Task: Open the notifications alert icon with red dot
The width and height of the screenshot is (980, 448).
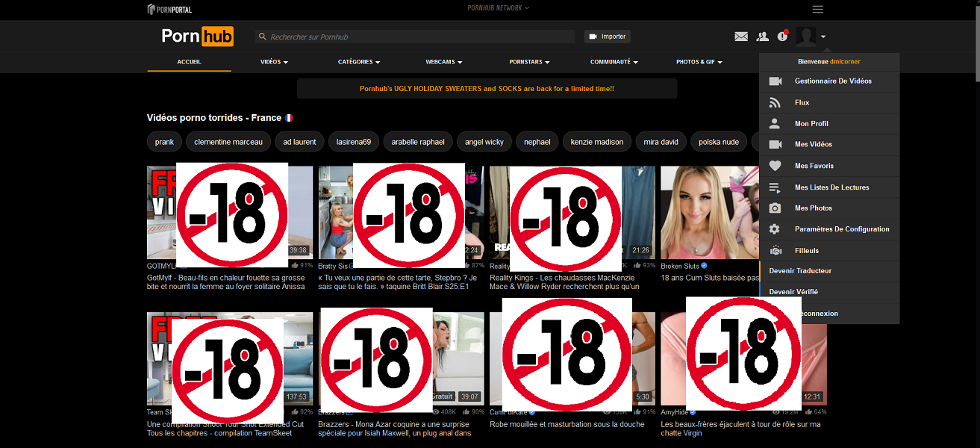Action: click(x=783, y=35)
